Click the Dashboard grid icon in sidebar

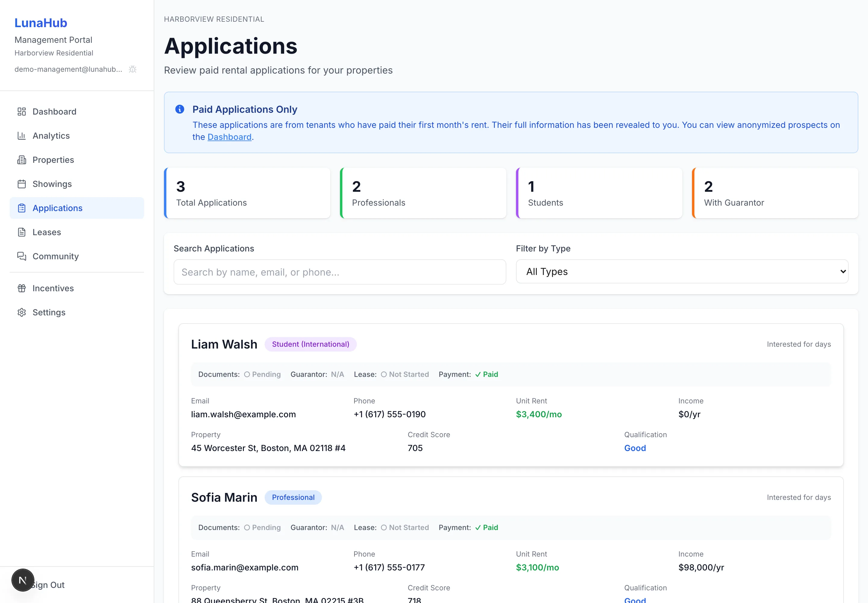pyautogui.click(x=21, y=112)
